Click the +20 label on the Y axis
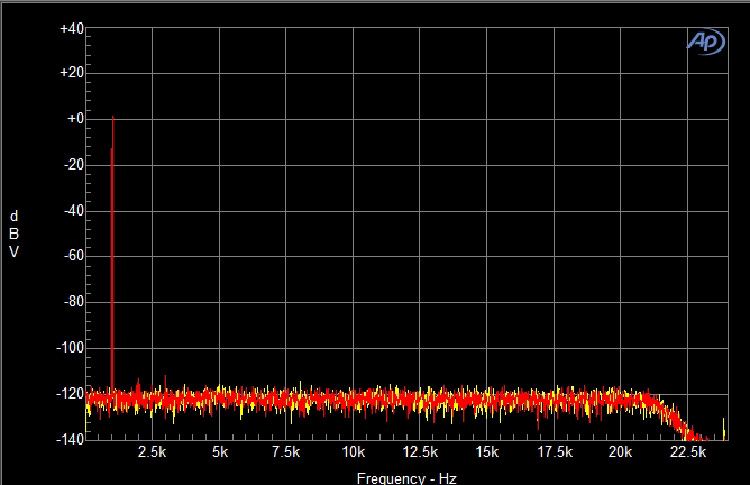 70,73
